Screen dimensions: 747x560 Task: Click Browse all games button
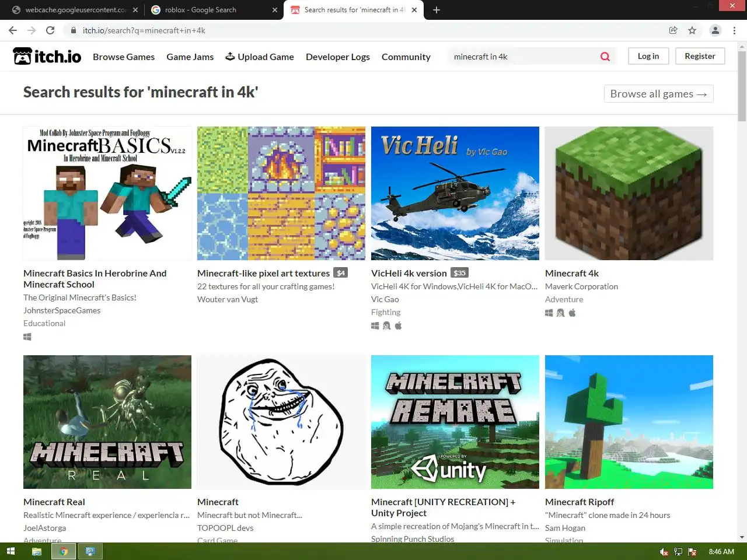click(x=658, y=94)
